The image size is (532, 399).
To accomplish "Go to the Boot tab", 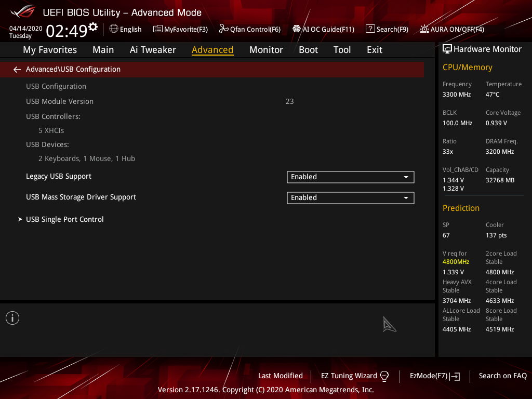I will [308, 50].
